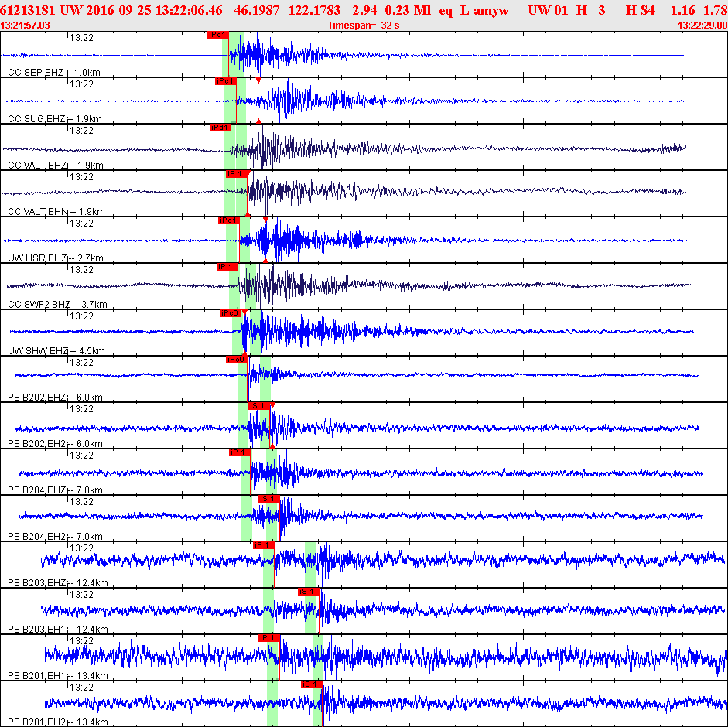Select the CC.VALT BHZ 1.9km channel label
728x727 pixels.
tap(56, 166)
